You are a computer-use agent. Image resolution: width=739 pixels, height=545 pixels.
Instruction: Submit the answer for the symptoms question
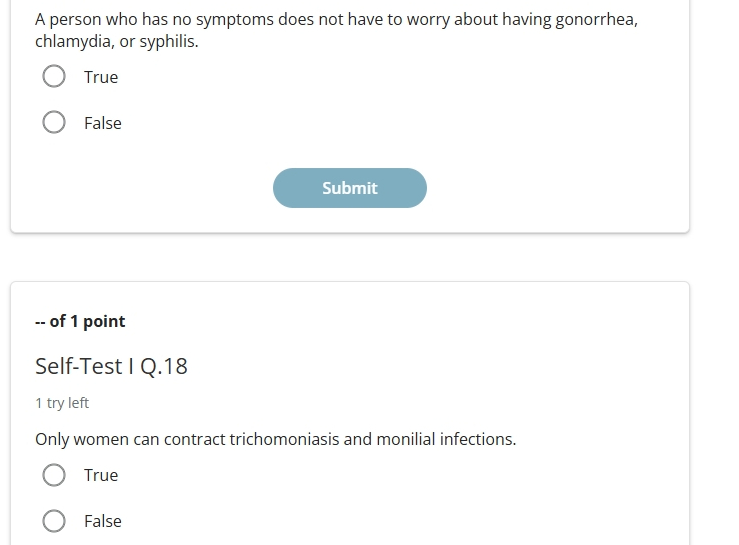tap(350, 188)
